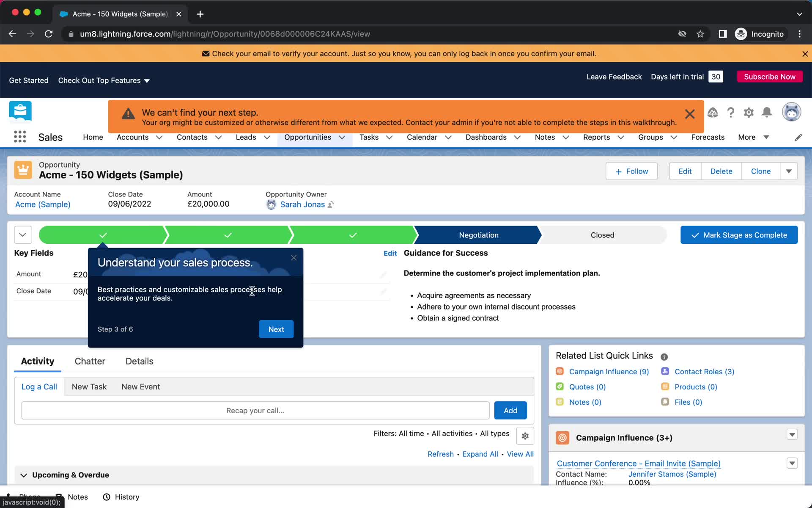Click the History clock icon in the utility bar
Screen dimensions: 812x508
point(107,497)
